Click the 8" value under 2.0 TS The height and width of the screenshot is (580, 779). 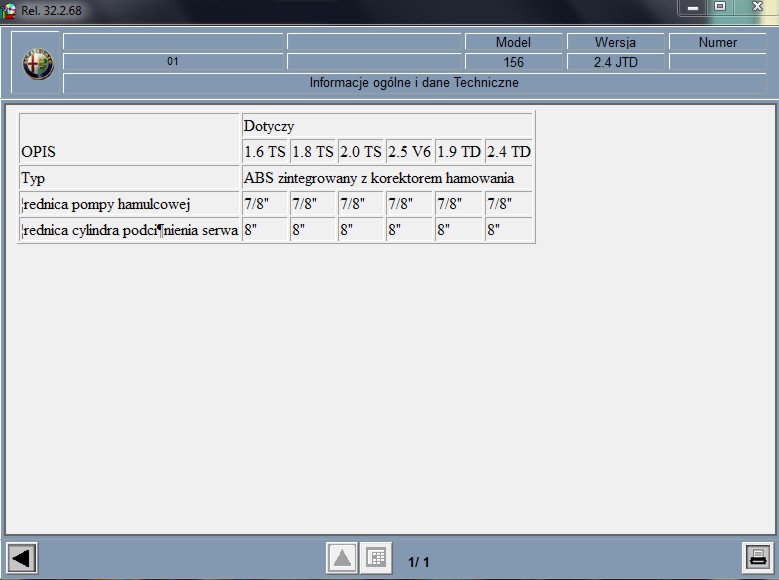[361, 230]
